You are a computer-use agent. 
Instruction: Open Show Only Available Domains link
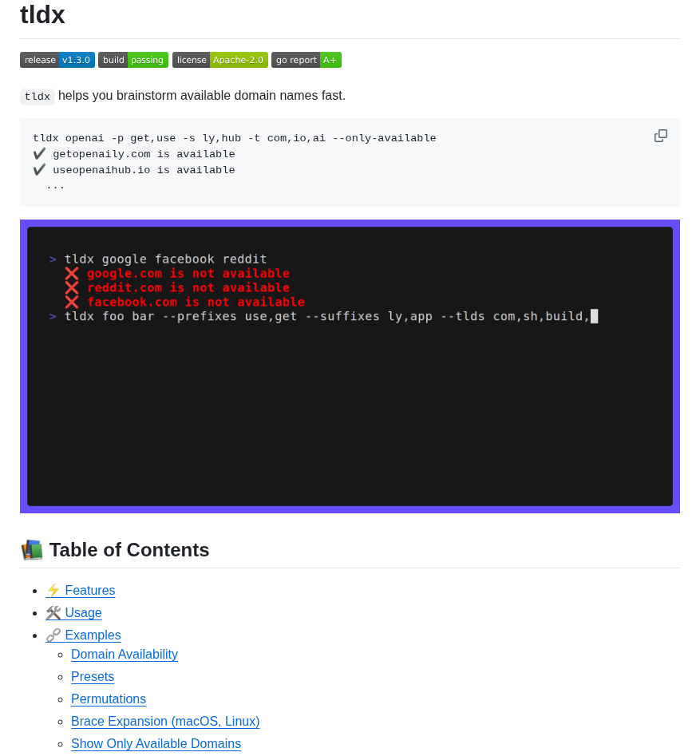(156, 743)
